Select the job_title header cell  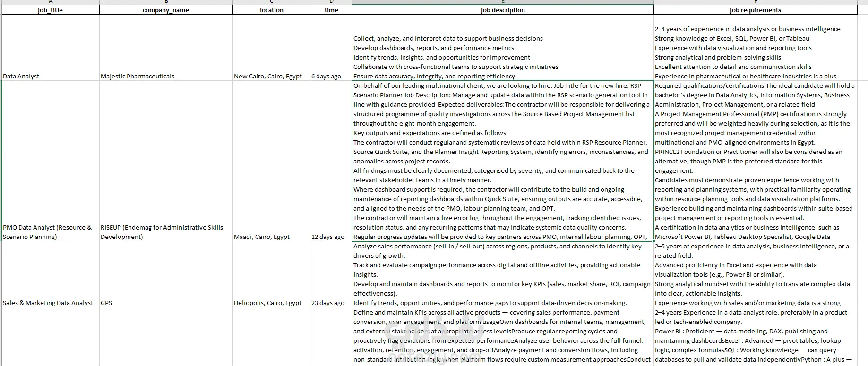[x=51, y=10]
